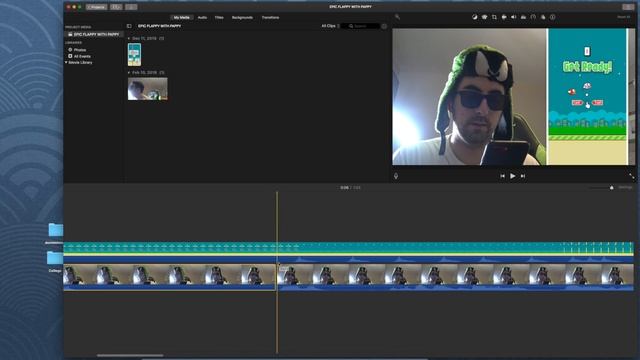
Task: Click the Share button at top right
Action: pos(628,7)
